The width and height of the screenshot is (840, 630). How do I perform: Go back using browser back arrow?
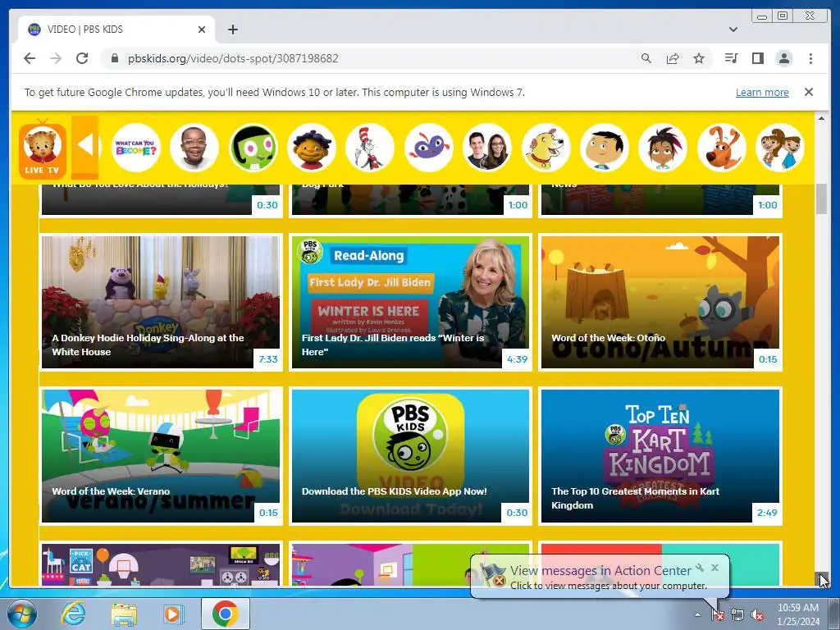(30, 58)
